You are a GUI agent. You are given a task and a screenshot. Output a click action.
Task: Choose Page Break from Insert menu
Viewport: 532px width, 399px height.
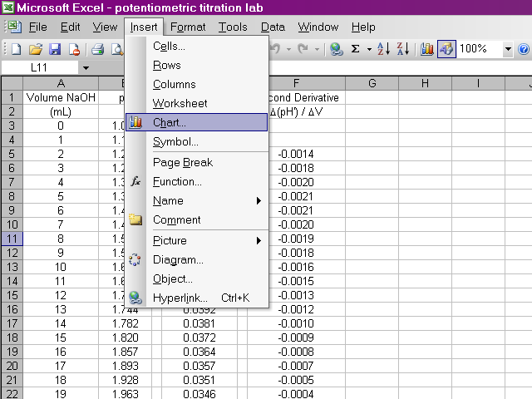point(196,163)
